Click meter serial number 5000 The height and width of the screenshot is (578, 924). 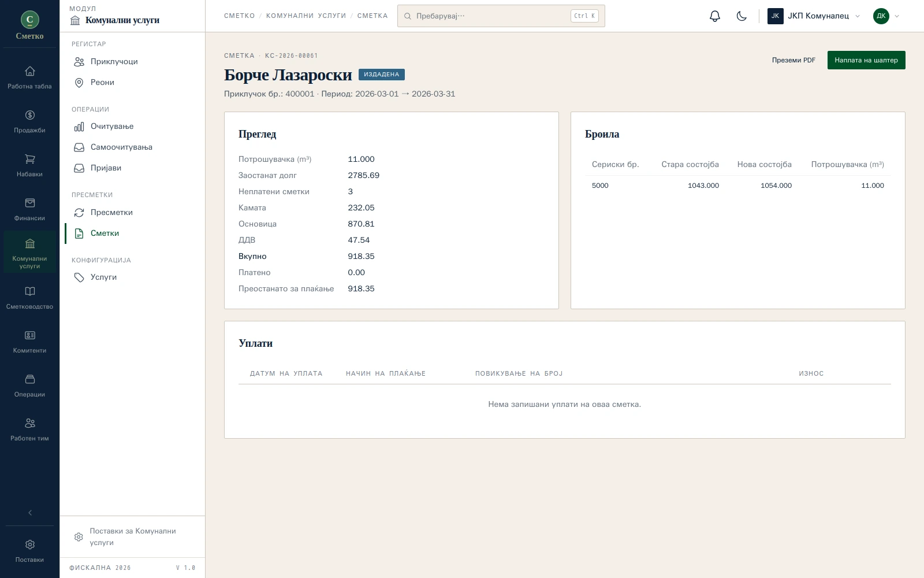(600, 186)
